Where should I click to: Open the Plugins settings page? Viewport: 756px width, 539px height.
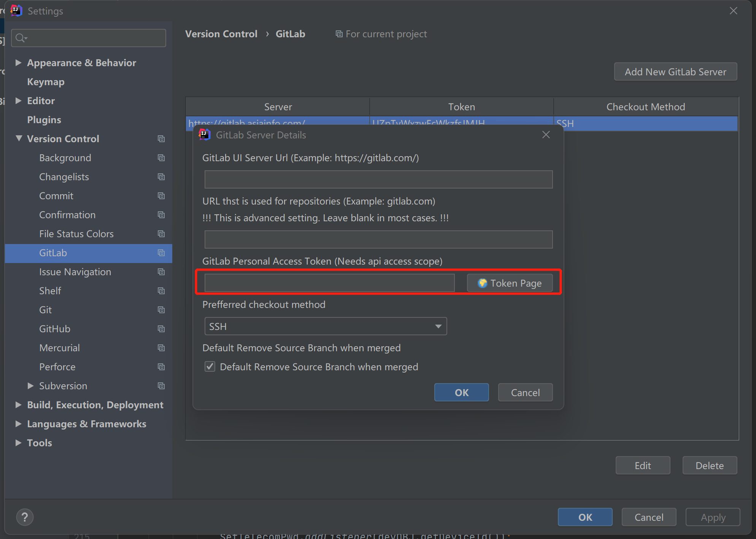[x=44, y=120]
